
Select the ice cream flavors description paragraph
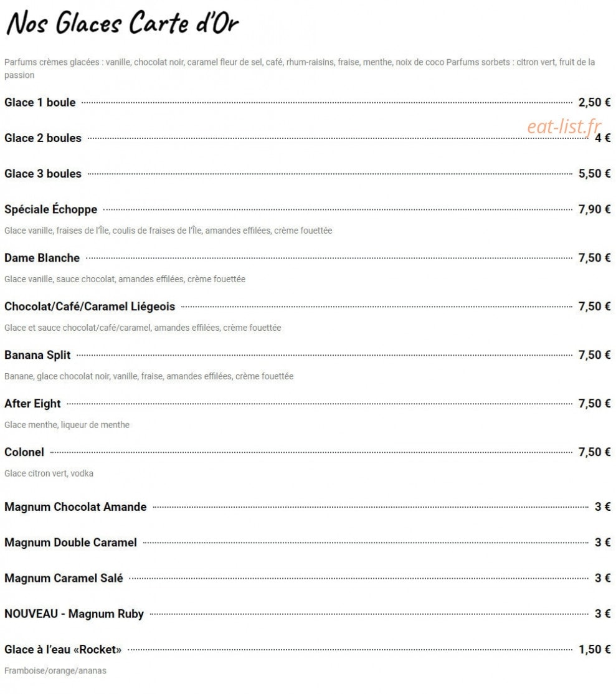pyautogui.click(x=300, y=69)
